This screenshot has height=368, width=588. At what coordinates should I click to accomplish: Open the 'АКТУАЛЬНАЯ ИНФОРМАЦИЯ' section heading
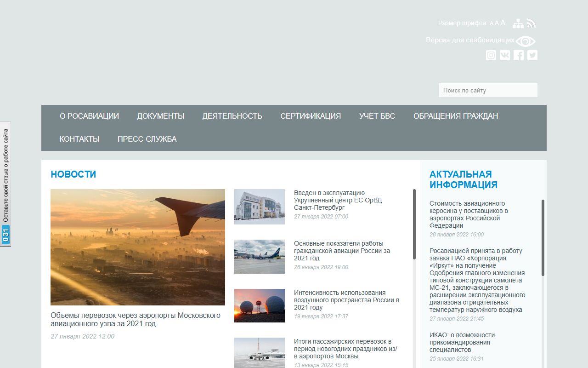[464, 179]
